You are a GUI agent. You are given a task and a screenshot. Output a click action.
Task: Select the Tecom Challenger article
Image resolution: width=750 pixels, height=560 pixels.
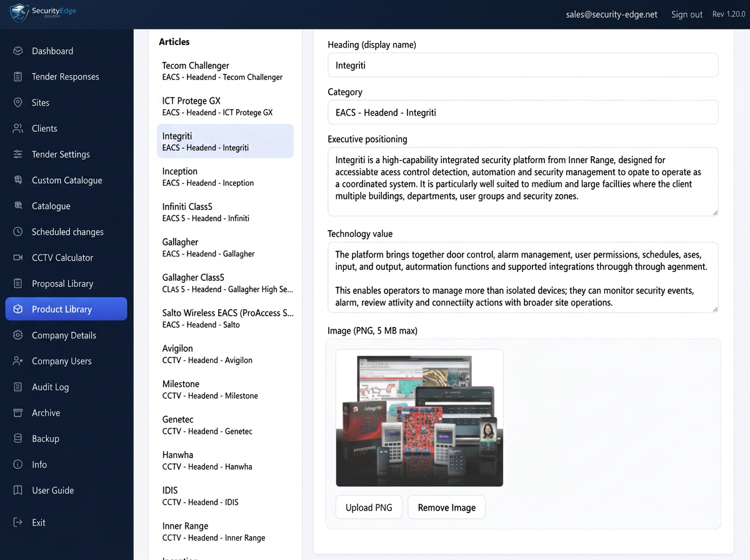tap(225, 71)
